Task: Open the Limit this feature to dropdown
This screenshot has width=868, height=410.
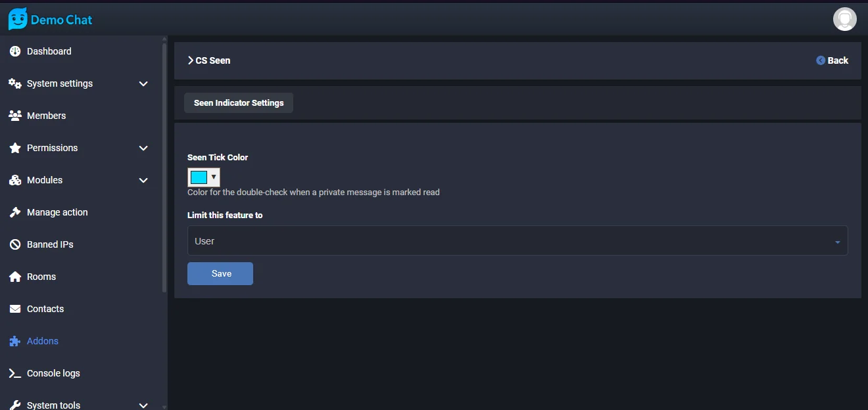Action: [517, 241]
